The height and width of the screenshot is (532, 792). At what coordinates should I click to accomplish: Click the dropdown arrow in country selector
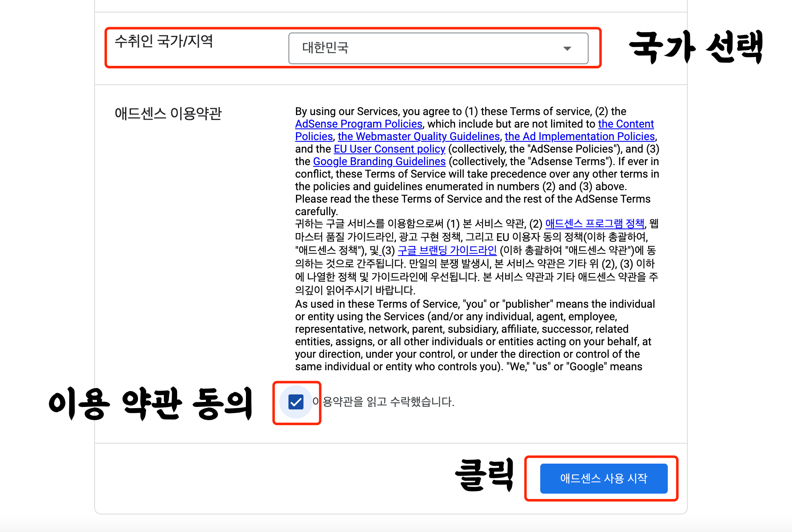(567, 49)
